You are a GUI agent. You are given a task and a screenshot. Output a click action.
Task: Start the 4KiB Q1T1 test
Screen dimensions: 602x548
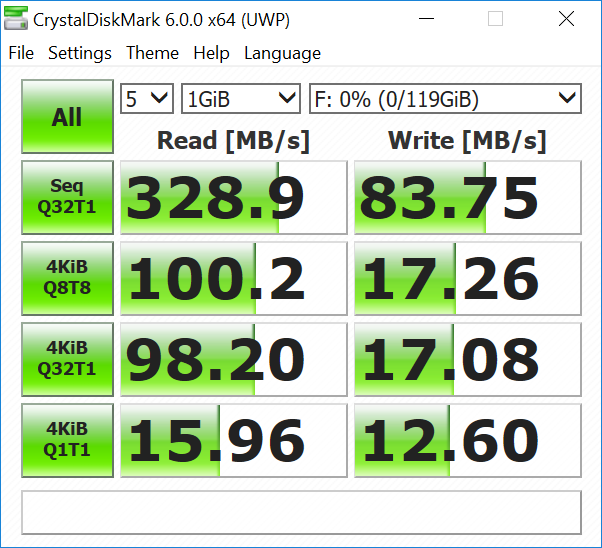tap(68, 440)
